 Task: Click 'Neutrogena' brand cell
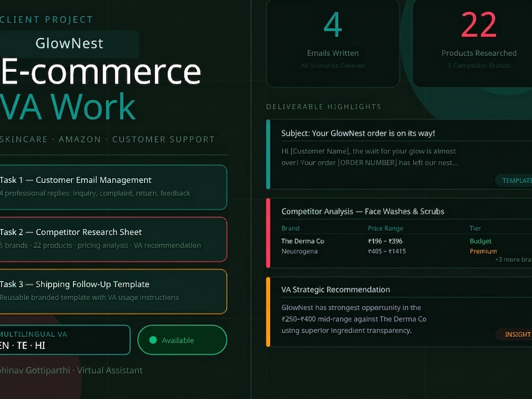tap(299, 252)
